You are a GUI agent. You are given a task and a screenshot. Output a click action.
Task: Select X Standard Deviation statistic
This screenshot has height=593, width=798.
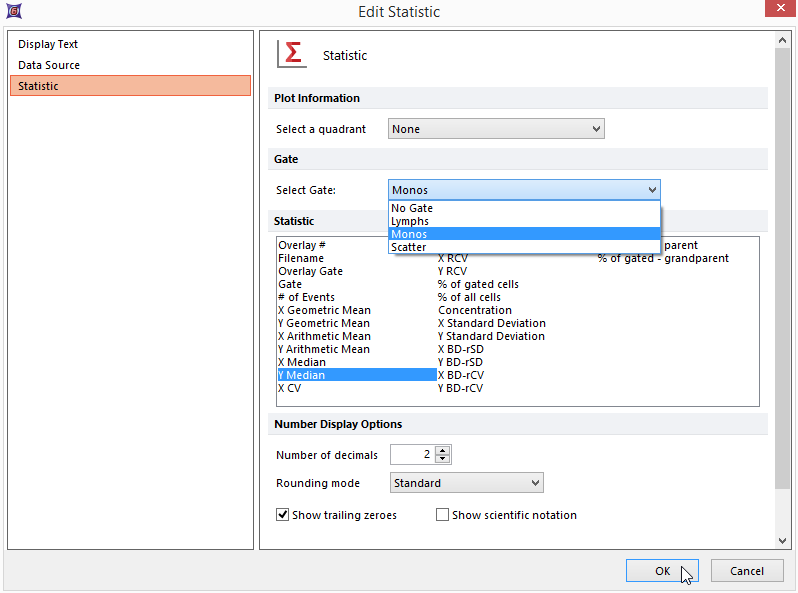click(492, 323)
